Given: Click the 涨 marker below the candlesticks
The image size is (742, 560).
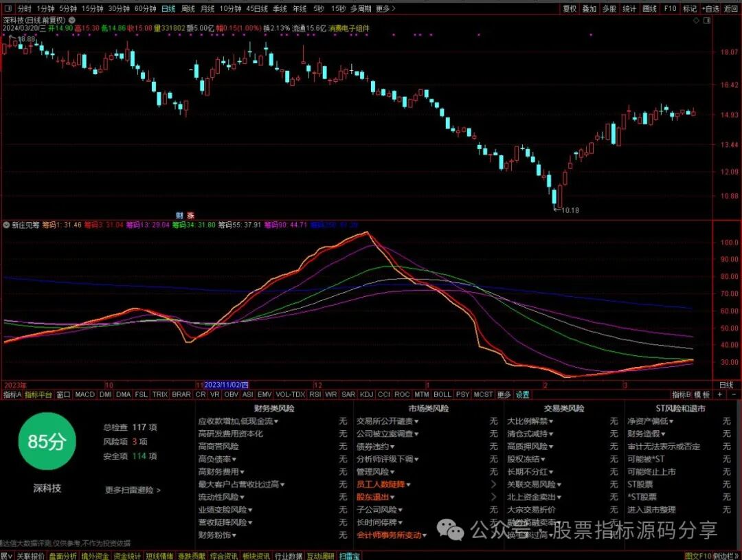Looking at the screenshot, I should pyautogui.click(x=190, y=215).
